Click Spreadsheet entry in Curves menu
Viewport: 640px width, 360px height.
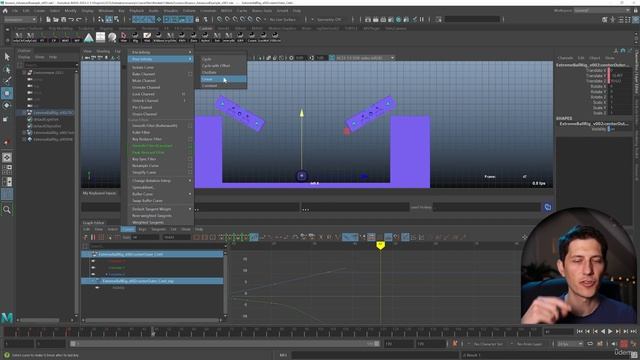pos(143,187)
